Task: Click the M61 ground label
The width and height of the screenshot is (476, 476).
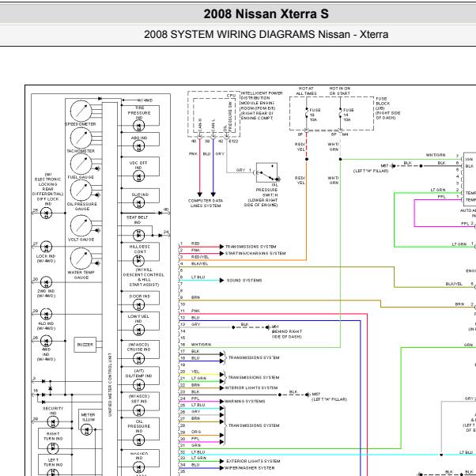Action: [x=275, y=327]
